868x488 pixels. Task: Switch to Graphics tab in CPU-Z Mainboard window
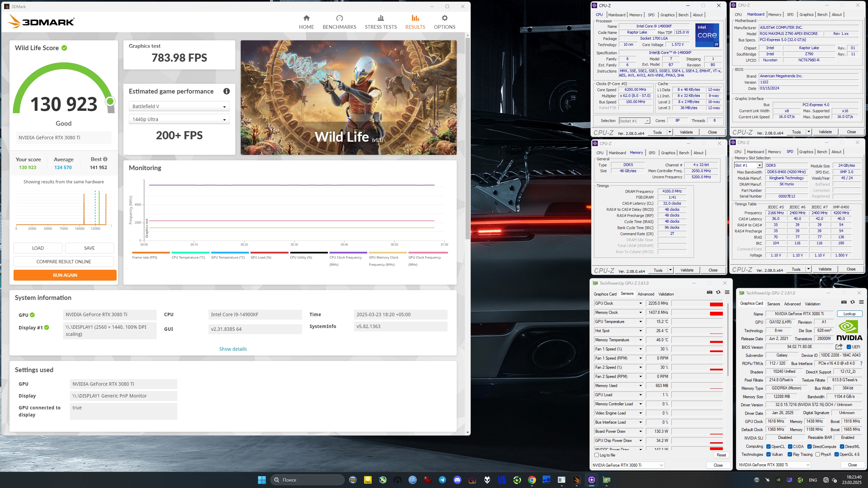click(x=806, y=15)
